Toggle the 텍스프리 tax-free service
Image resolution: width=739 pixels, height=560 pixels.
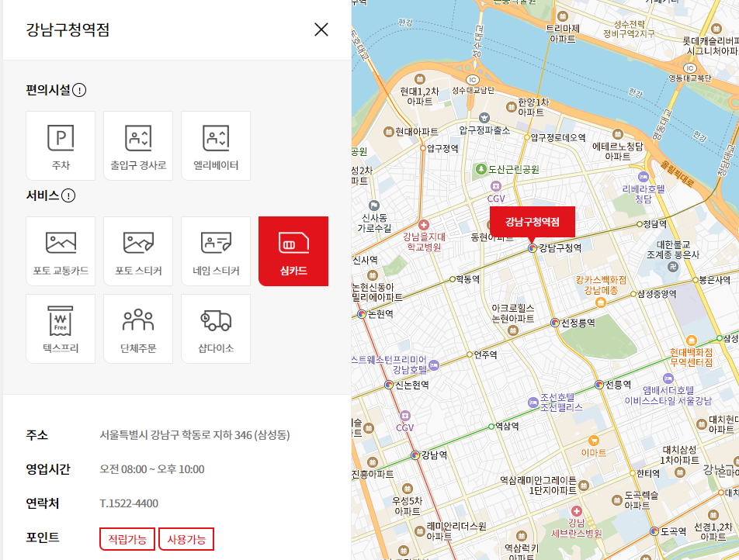coord(61,328)
